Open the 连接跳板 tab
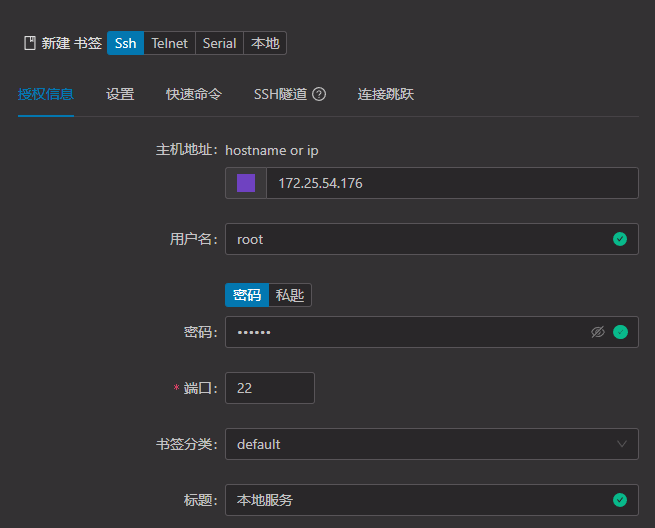This screenshot has height=528, width=655. 386,95
